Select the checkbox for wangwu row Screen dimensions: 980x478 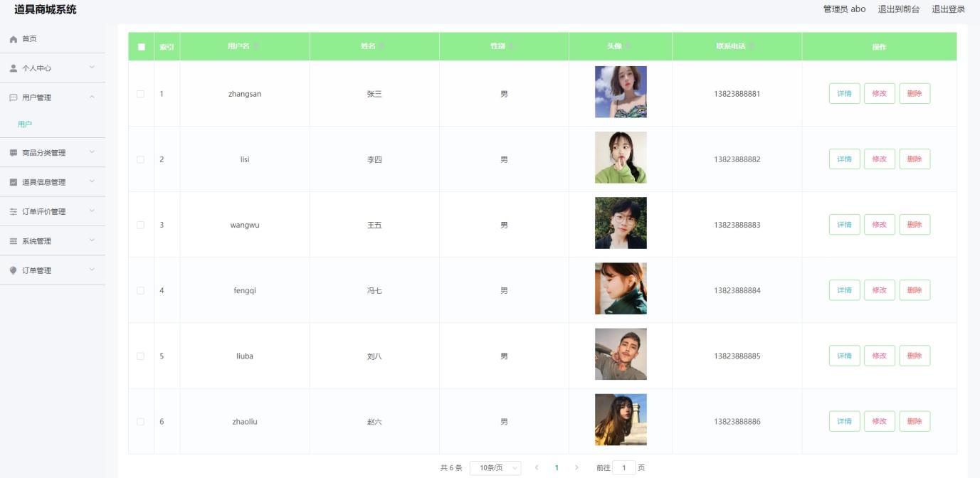140,225
